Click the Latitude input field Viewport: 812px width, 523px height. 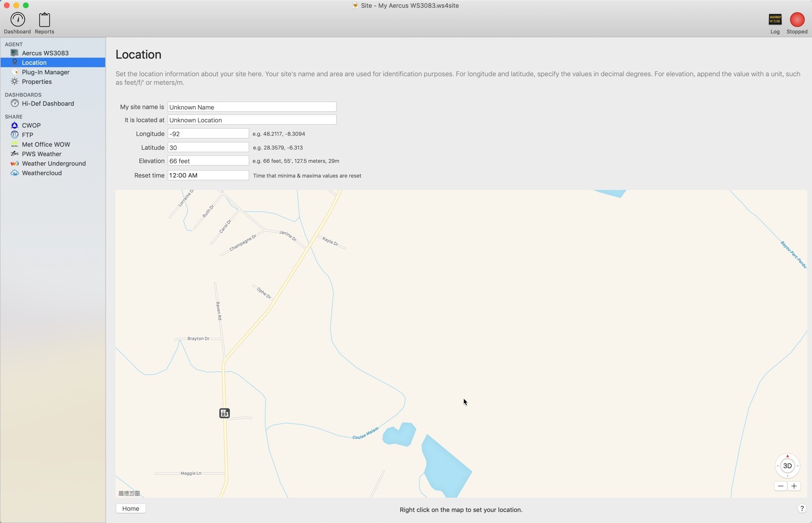tap(208, 148)
